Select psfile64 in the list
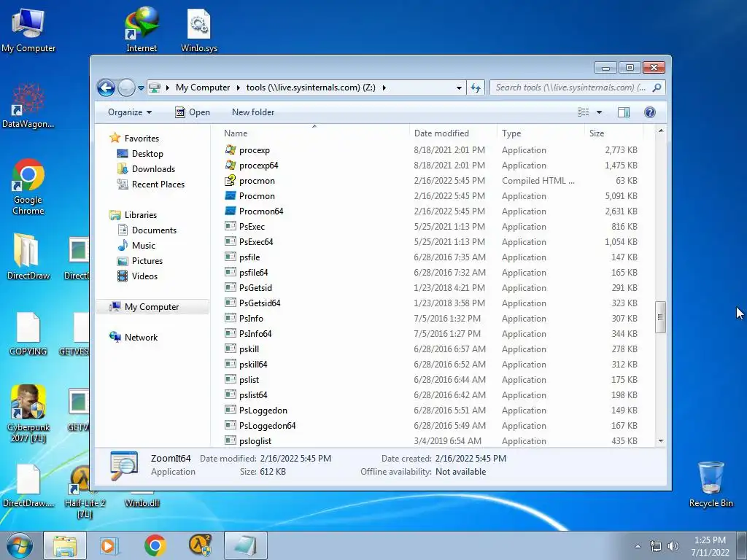Image resolution: width=747 pixels, height=560 pixels. click(253, 273)
